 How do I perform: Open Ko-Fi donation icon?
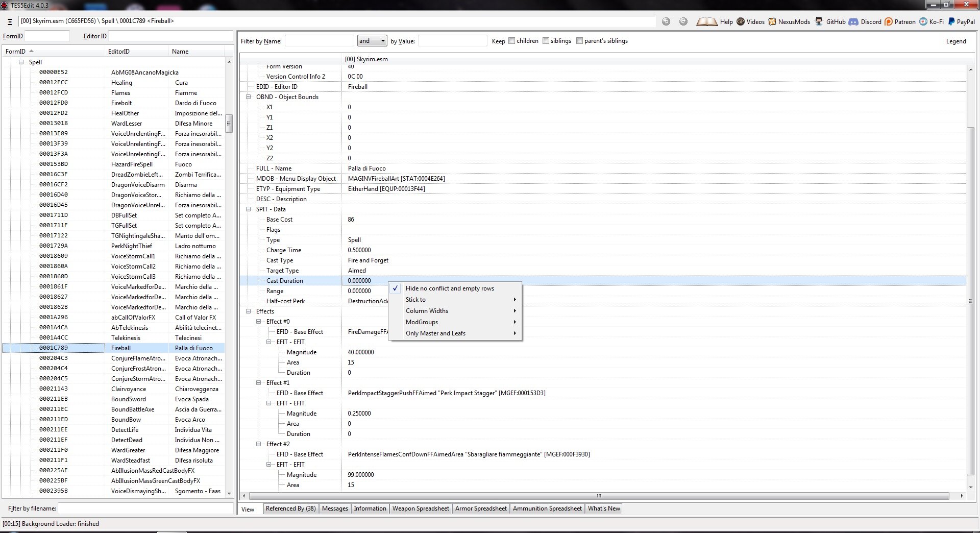click(923, 21)
